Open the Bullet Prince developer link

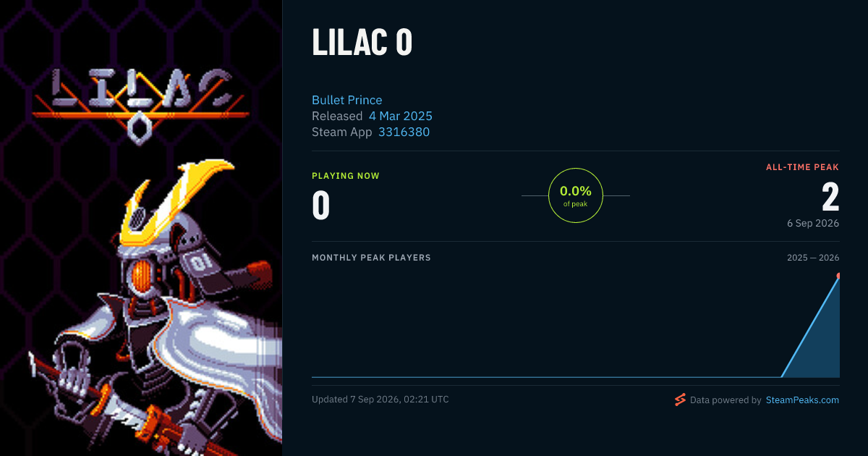347,100
